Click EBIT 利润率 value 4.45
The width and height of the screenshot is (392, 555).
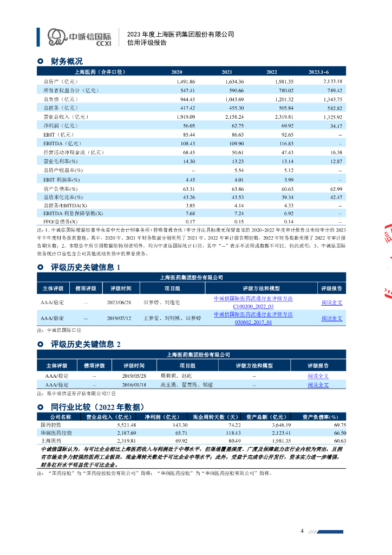[x=190, y=180]
